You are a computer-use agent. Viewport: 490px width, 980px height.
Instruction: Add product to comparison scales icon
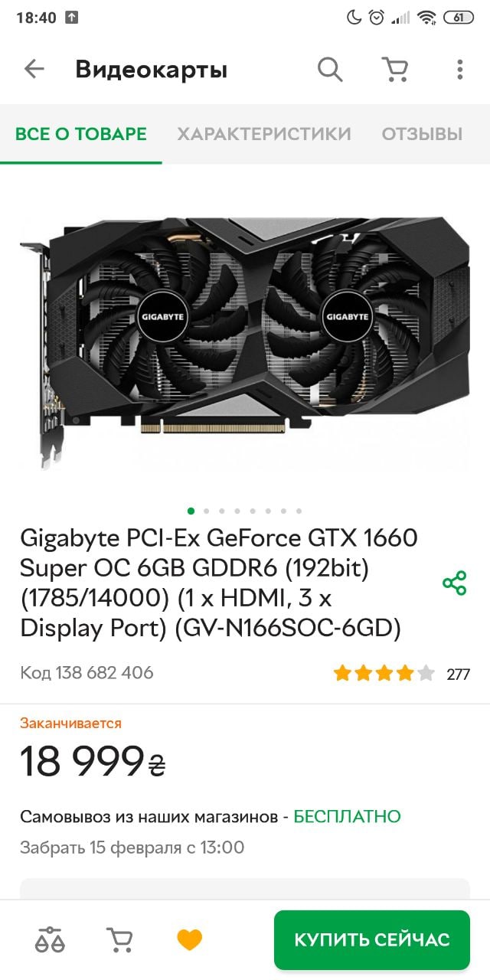tap(50, 939)
